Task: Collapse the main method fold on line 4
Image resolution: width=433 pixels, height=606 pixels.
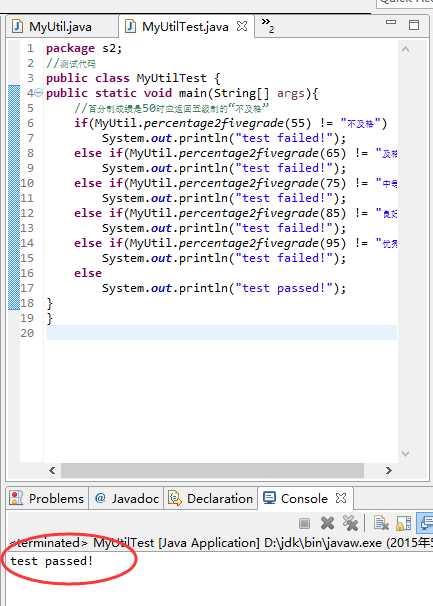Action: coord(39,93)
